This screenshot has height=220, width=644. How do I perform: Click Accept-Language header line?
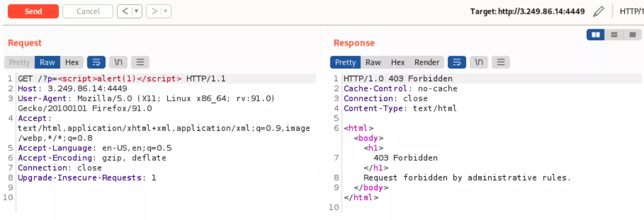[x=95, y=148]
